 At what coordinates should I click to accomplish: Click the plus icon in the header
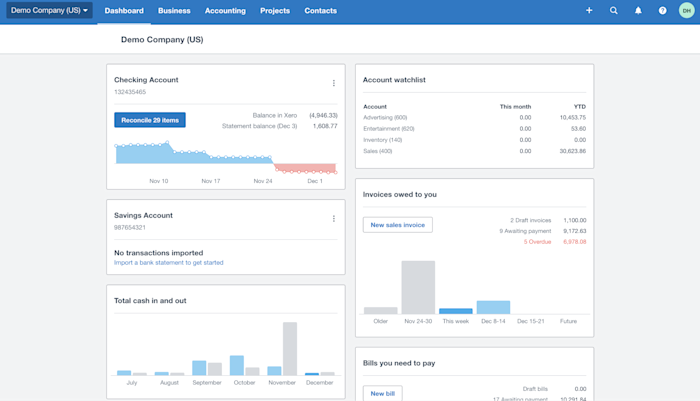click(589, 10)
